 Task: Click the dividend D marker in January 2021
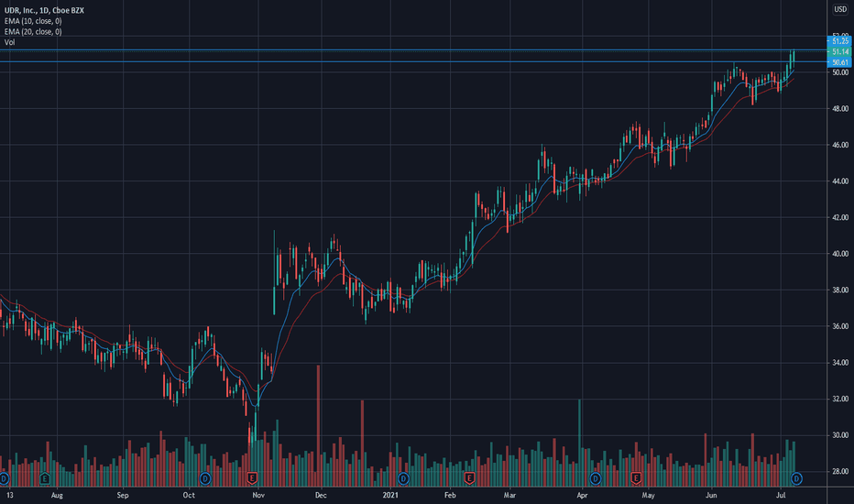[403, 479]
